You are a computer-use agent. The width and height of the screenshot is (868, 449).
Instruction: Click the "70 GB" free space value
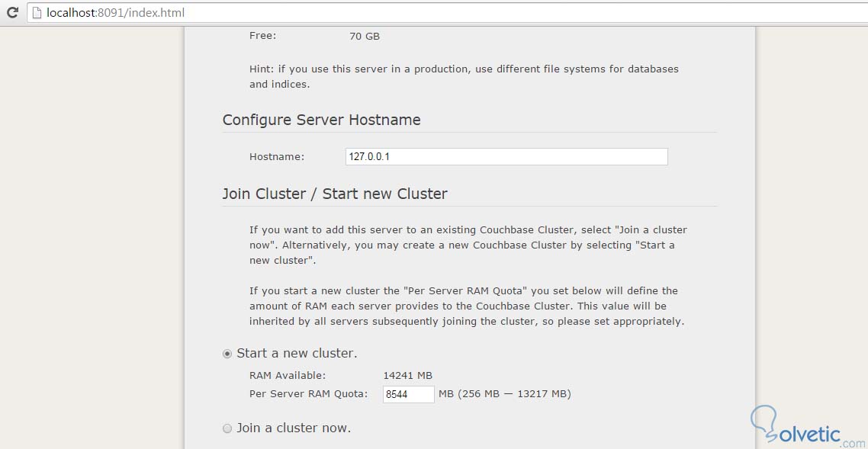point(365,37)
